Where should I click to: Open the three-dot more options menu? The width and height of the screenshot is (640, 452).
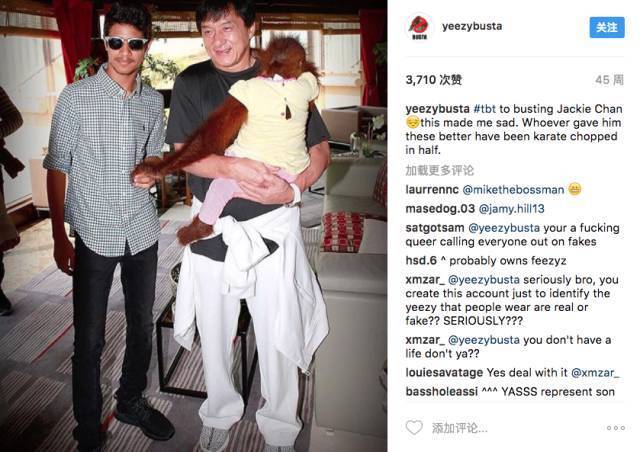coord(616,428)
